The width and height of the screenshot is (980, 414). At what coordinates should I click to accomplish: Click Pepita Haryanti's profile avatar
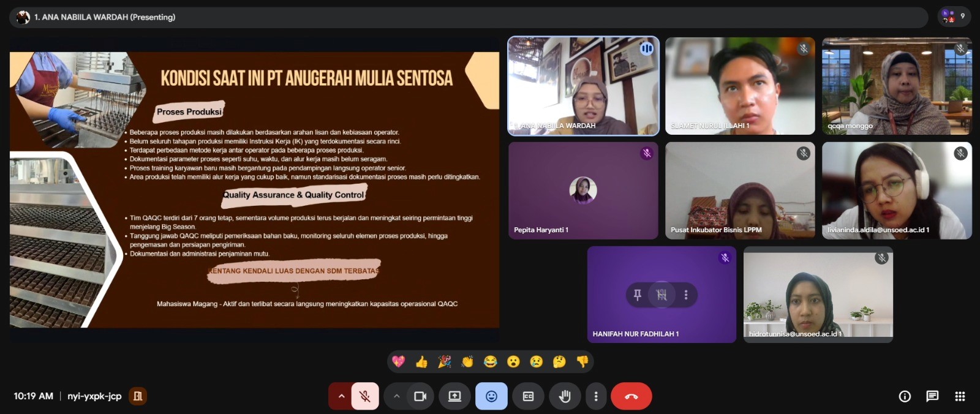coord(583,190)
